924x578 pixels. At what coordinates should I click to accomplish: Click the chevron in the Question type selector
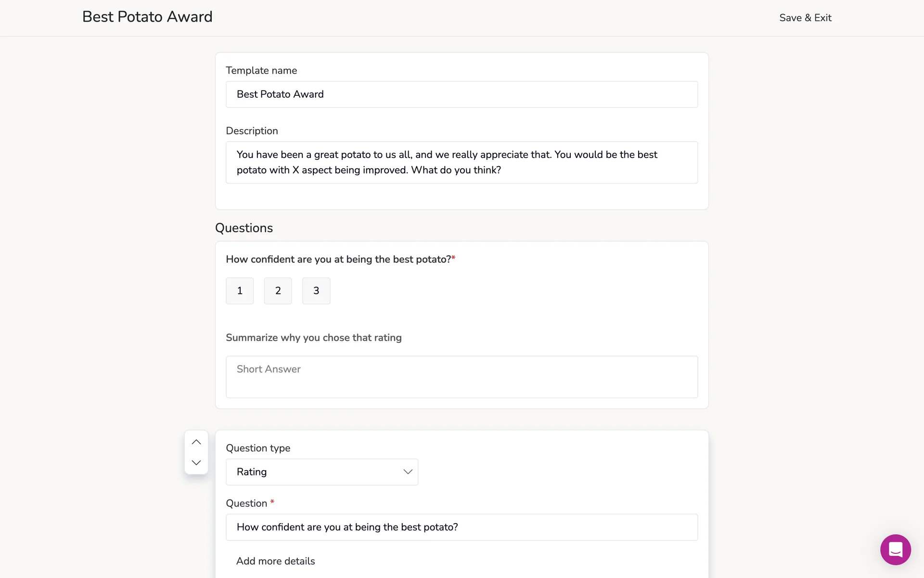[408, 472]
